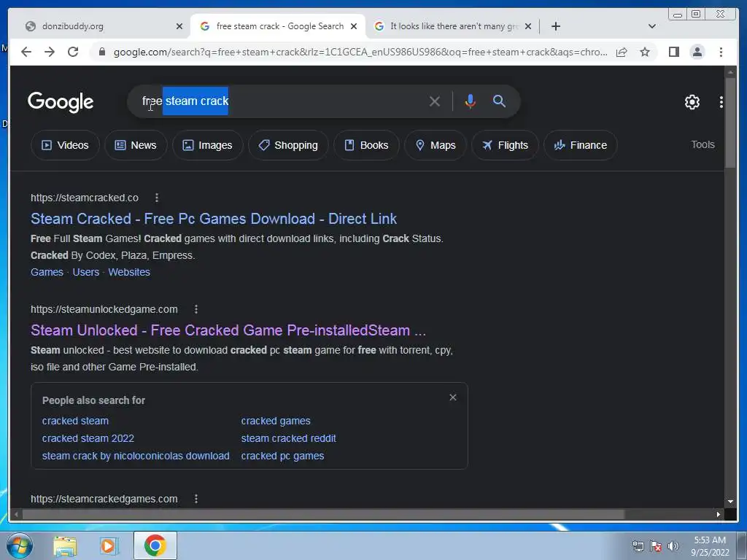Click the Chrome address bar URL
The width and height of the screenshot is (747, 560).
pyautogui.click(x=360, y=52)
